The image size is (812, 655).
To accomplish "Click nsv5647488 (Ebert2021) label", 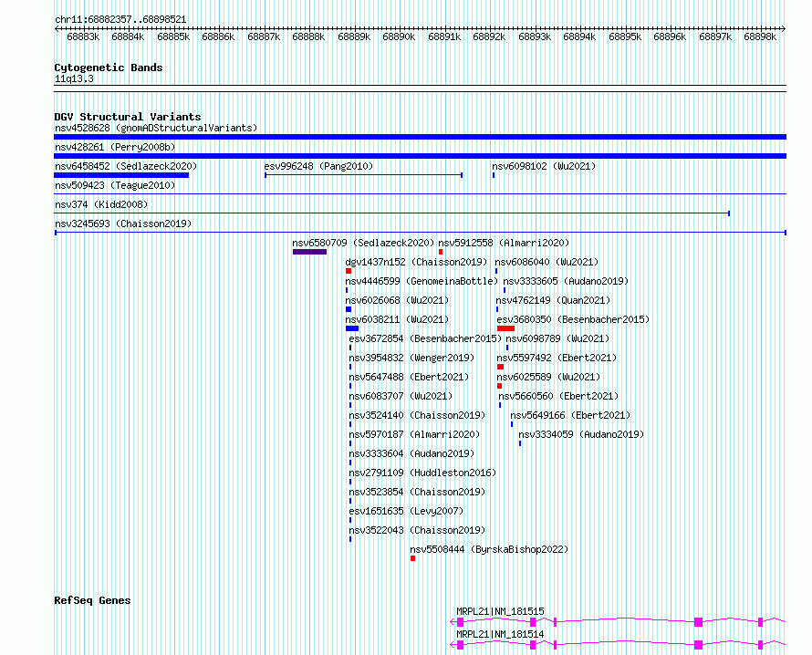I will point(409,377).
